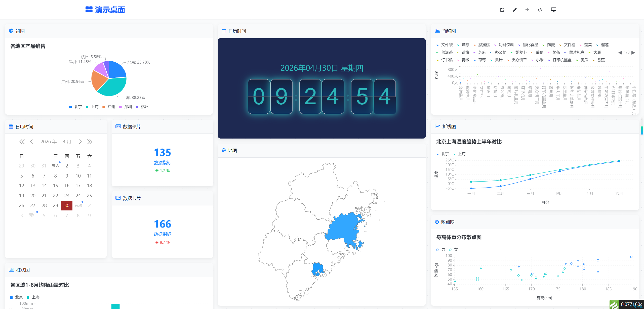Select the edit pencil icon in the toolbar
The width and height of the screenshot is (644, 309).
pos(514,10)
